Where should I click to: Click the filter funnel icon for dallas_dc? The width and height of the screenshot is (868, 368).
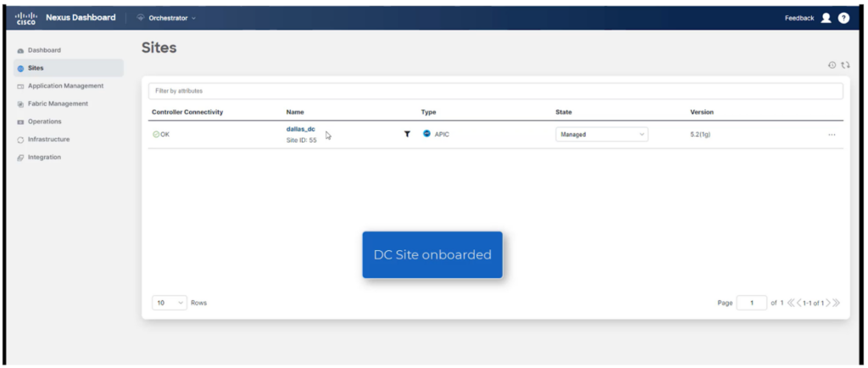(x=407, y=134)
